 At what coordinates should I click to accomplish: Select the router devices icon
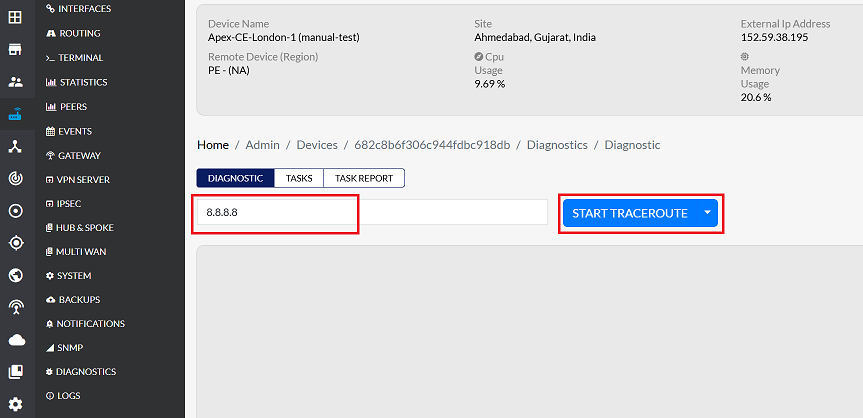(15, 114)
